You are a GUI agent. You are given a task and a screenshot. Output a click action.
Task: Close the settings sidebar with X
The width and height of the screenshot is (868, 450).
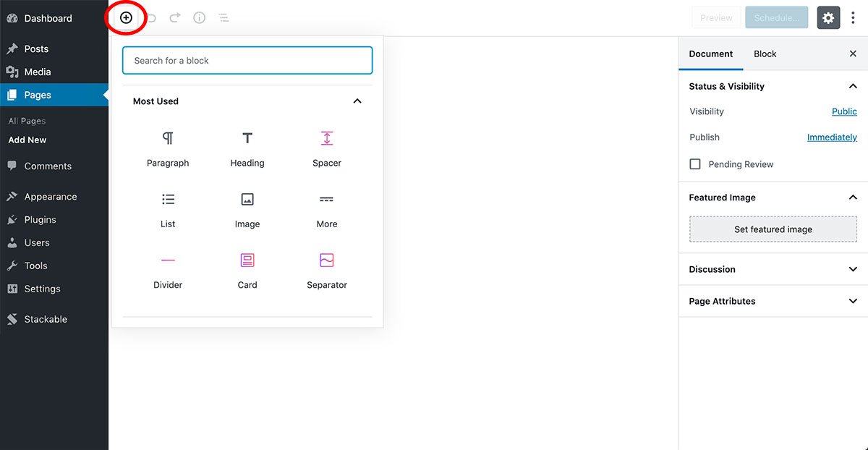853,54
